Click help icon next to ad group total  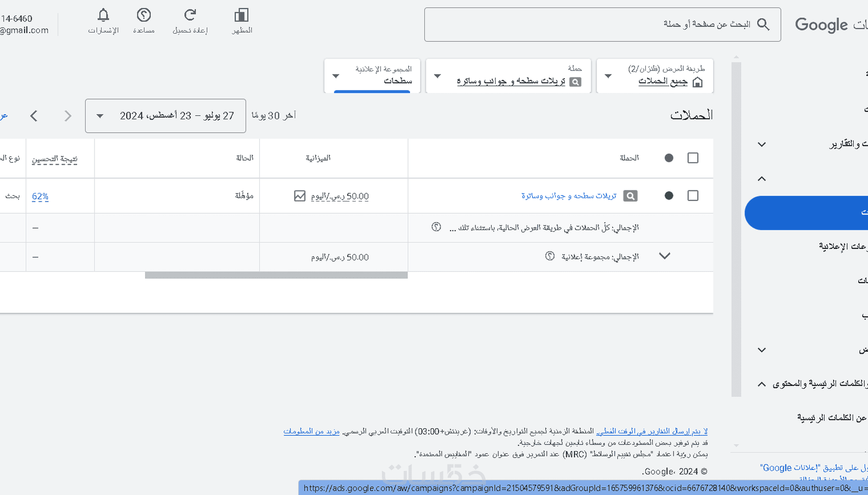(549, 256)
